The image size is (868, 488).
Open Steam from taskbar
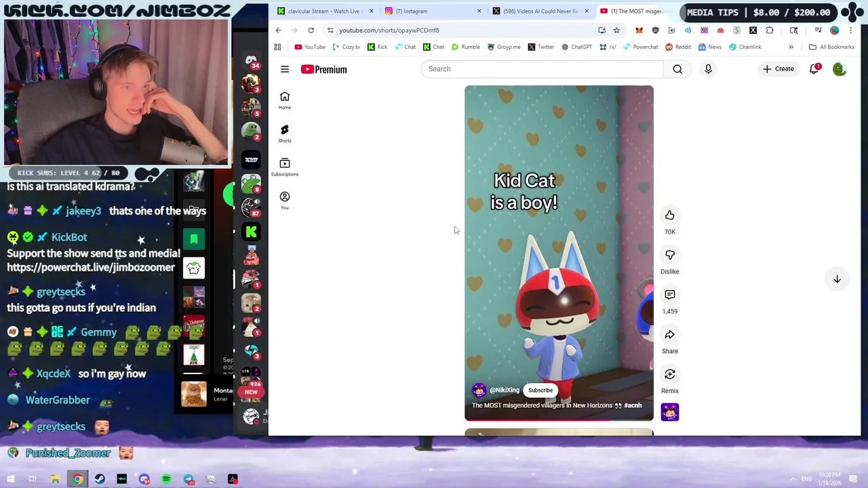pyautogui.click(x=100, y=479)
